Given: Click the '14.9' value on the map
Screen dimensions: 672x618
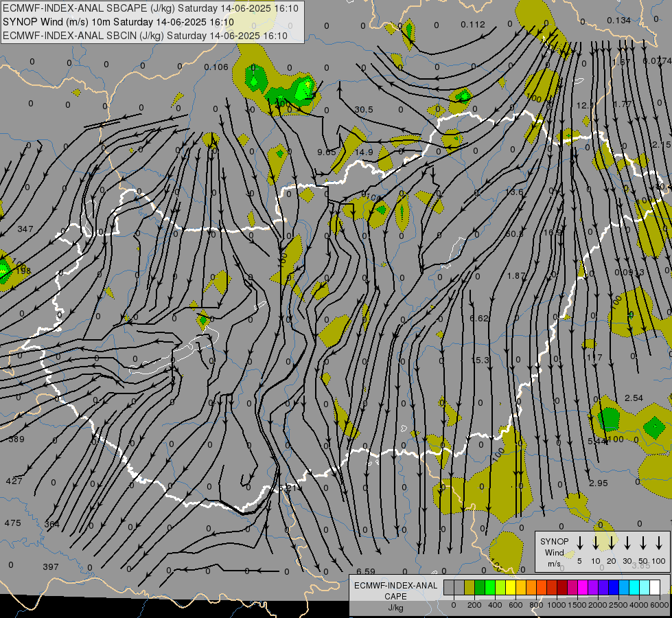Looking at the screenshot, I should (x=364, y=152).
